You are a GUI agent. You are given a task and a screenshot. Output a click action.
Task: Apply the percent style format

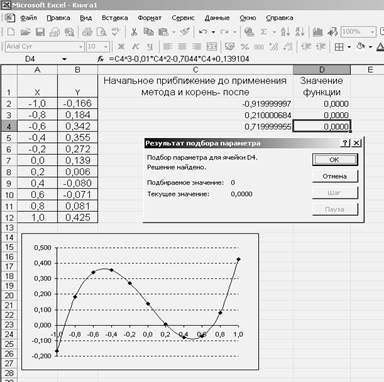pyautogui.click(x=245, y=47)
